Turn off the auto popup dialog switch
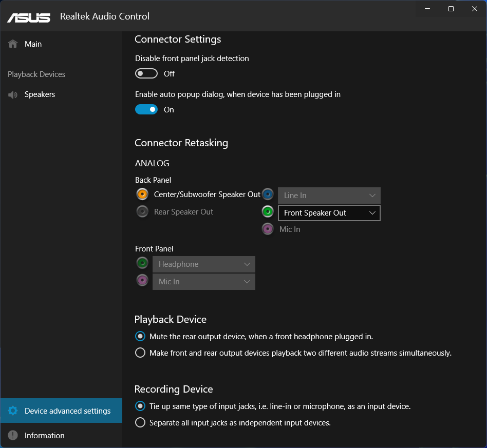Viewport: 487px width, 448px height. tap(146, 109)
